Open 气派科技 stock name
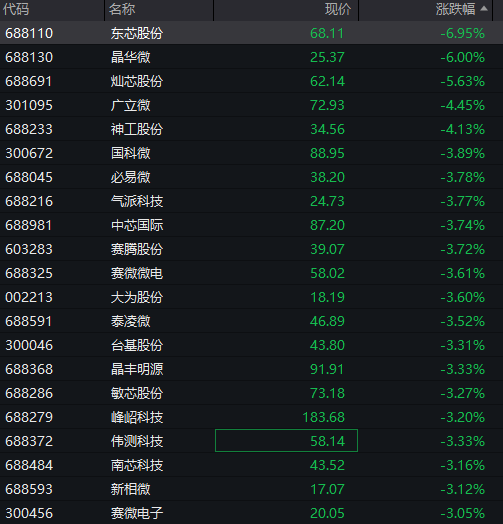Viewport: 503px width, 524px height. (x=137, y=202)
